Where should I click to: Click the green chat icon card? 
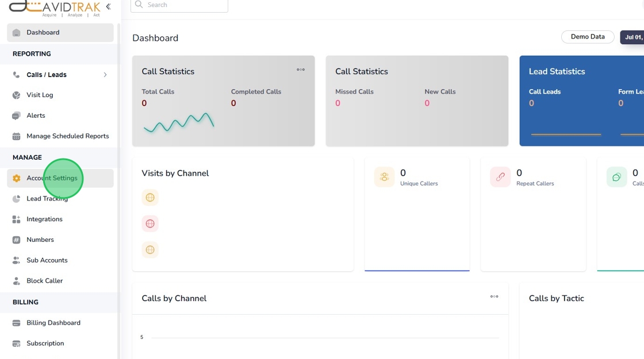pyautogui.click(x=616, y=177)
